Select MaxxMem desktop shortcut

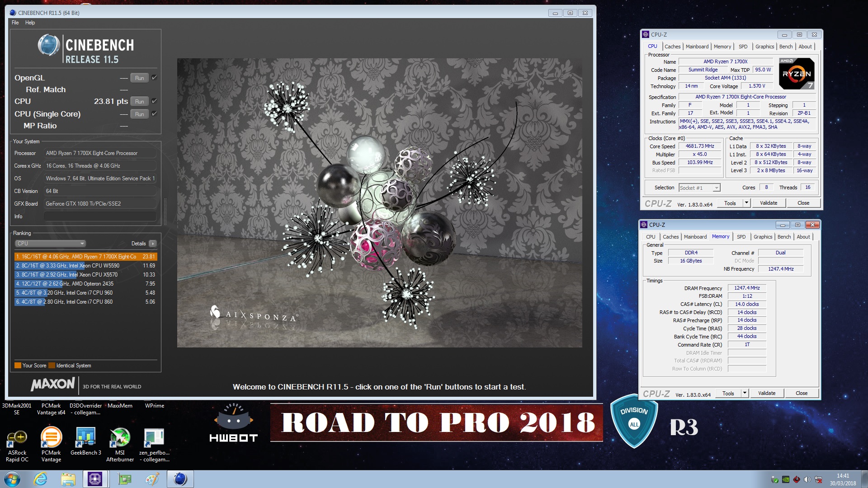point(120,406)
